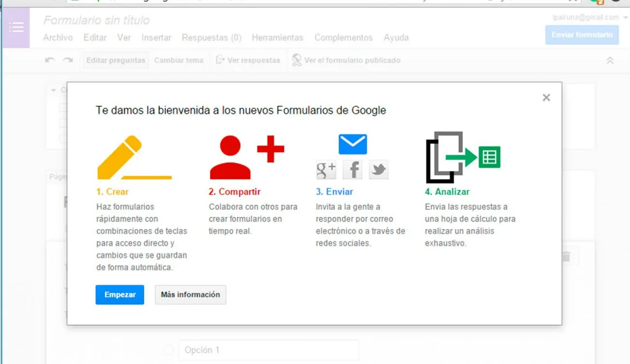The image size is (630, 364).
Task: Click the 3. Enviar heading
Action: [335, 192]
